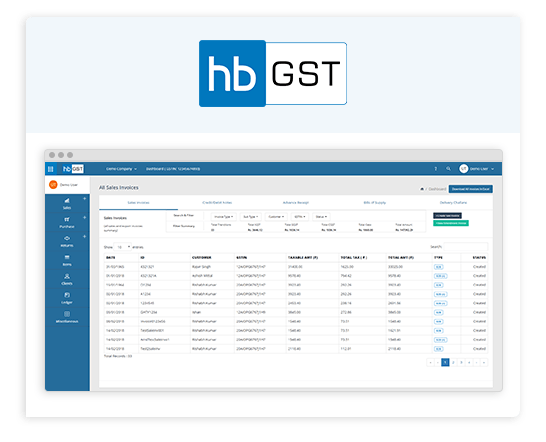Click the hbGST logo in the navbar
The image size is (546, 442).
tap(73, 169)
